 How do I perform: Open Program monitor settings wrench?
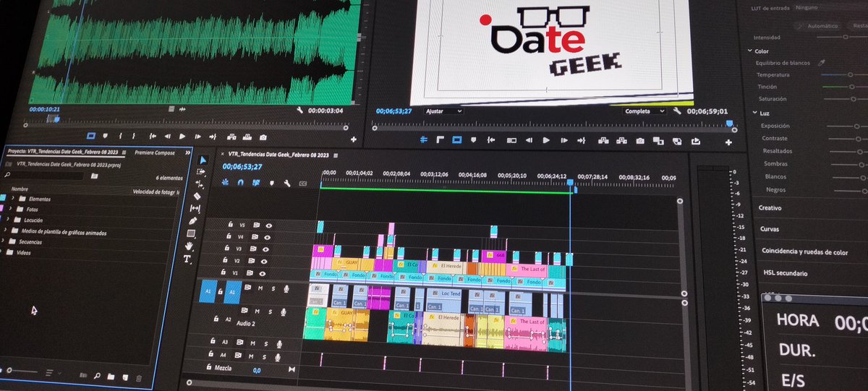pyautogui.click(x=677, y=111)
